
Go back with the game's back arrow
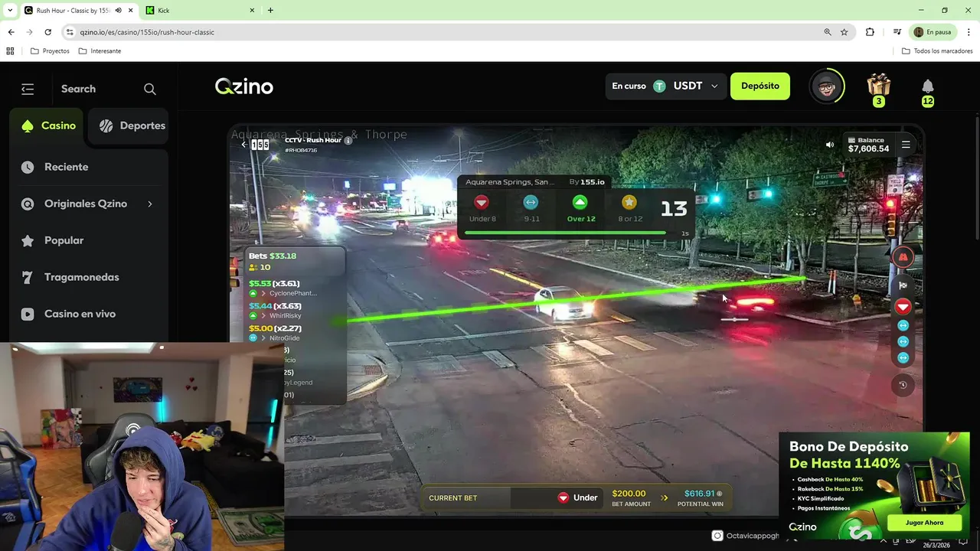[x=243, y=144]
